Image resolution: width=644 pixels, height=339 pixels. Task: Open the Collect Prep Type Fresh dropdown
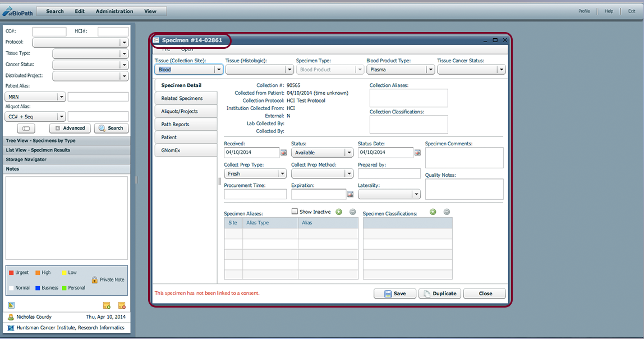(282, 174)
